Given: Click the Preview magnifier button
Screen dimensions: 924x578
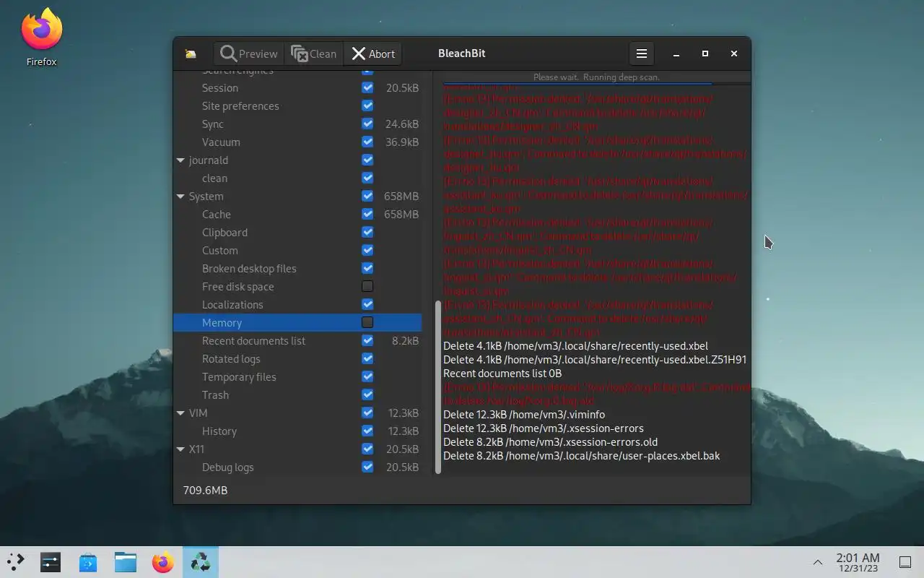Looking at the screenshot, I should (x=249, y=53).
